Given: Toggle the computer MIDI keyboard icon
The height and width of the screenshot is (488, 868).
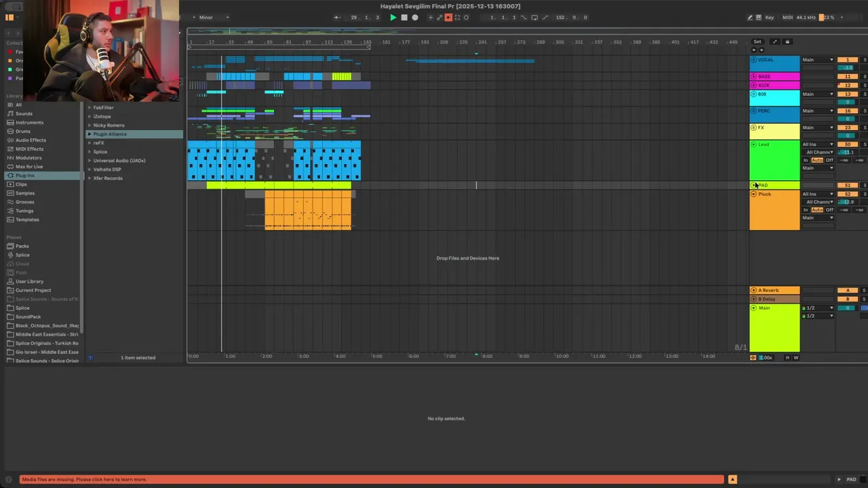Looking at the screenshot, I should coord(759,18).
